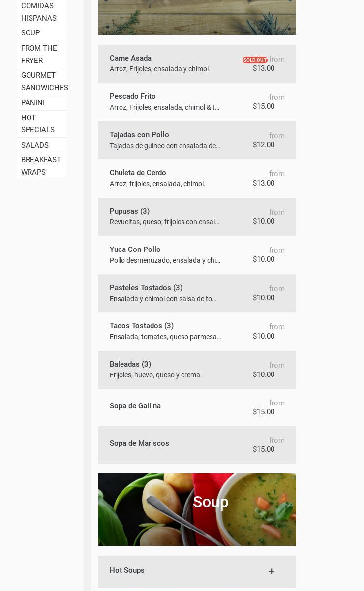
Task: Open Breakfast Wraps category
Action: coord(41,166)
